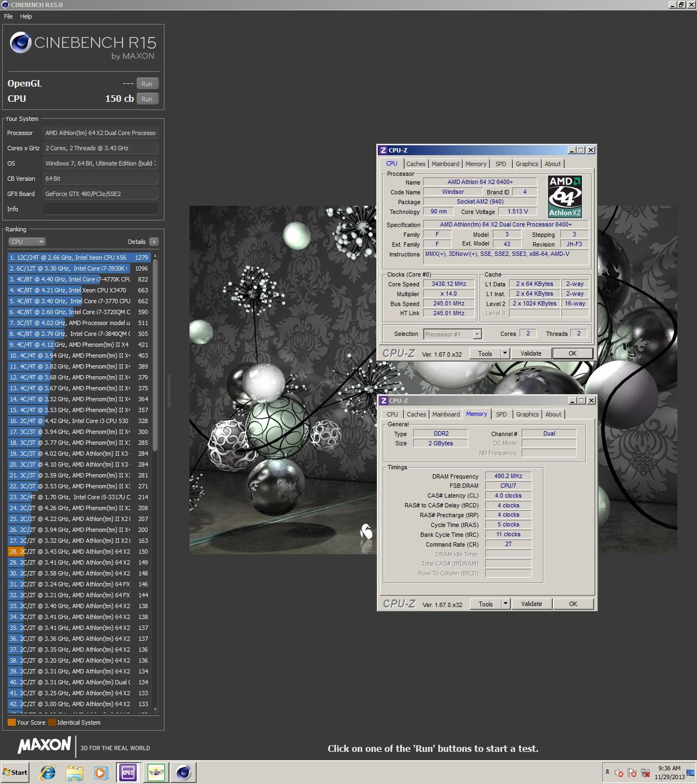Screen dimensions: 697x784
Task: Click the network tray icon with red X
Action: [645, 773]
